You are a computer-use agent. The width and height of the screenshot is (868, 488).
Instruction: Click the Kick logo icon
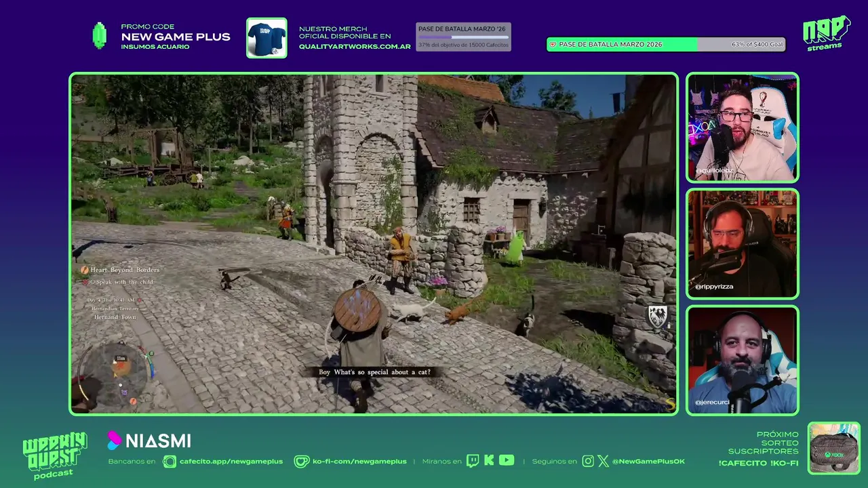[x=489, y=461]
